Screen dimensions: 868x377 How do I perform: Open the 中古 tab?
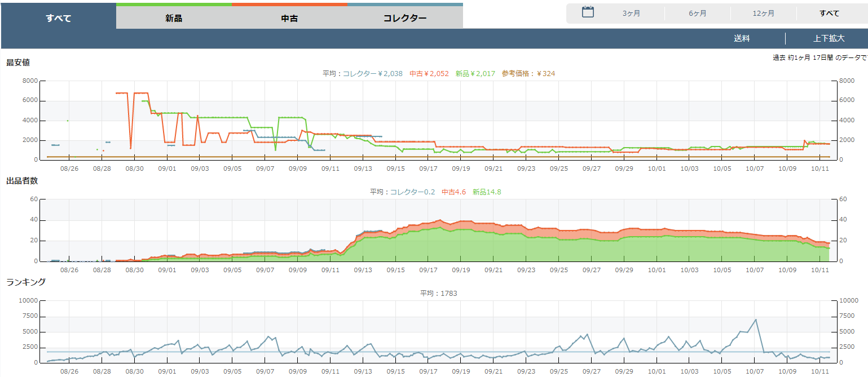coord(289,18)
